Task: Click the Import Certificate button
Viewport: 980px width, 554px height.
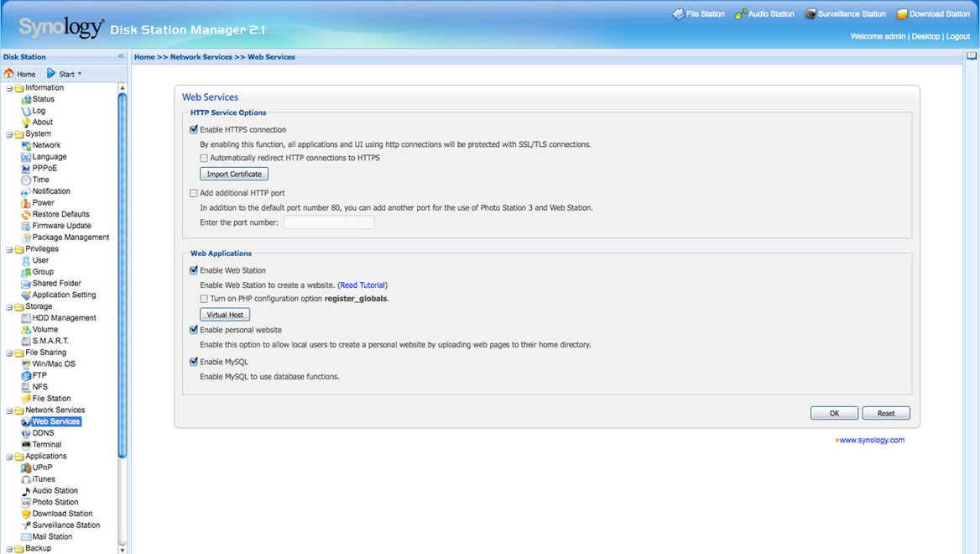Action: pos(234,174)
